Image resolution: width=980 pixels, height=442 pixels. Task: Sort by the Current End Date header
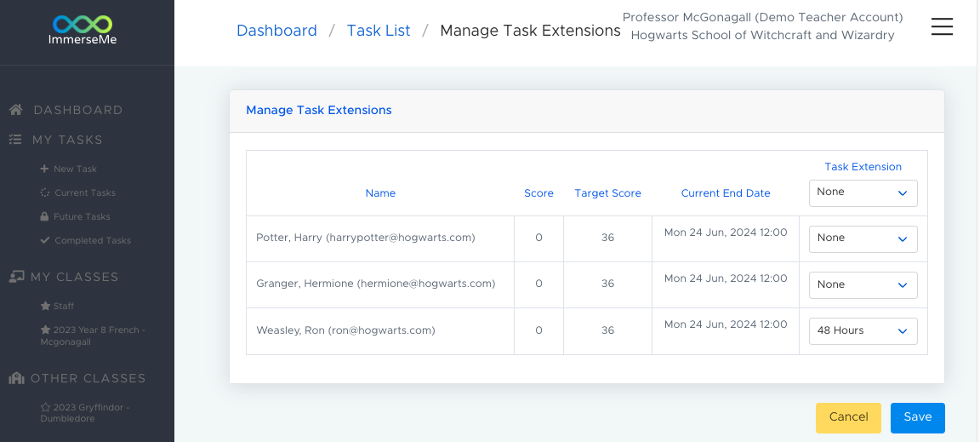coord(726,193)
